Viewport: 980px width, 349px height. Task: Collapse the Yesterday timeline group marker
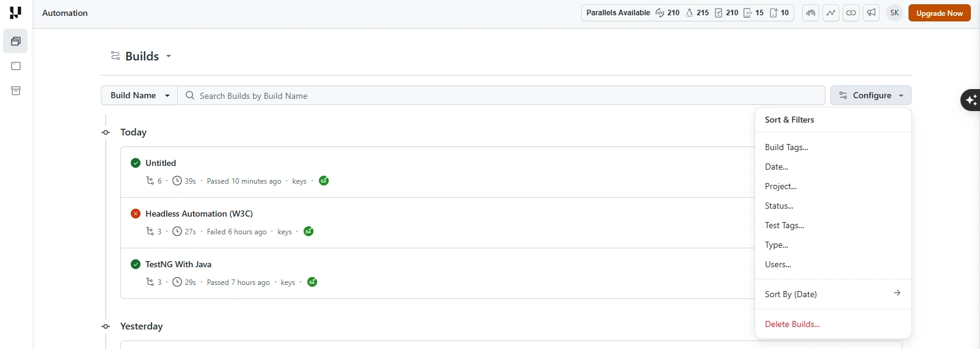click(106, 326)
